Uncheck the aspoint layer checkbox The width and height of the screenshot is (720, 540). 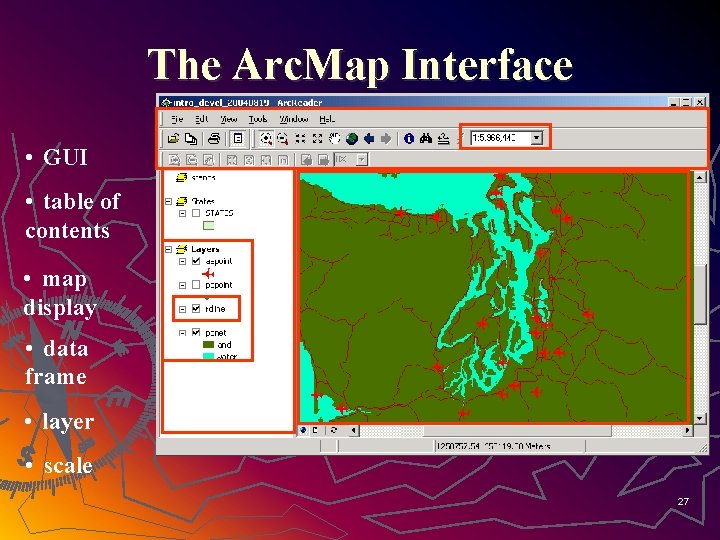click(196, 261)
